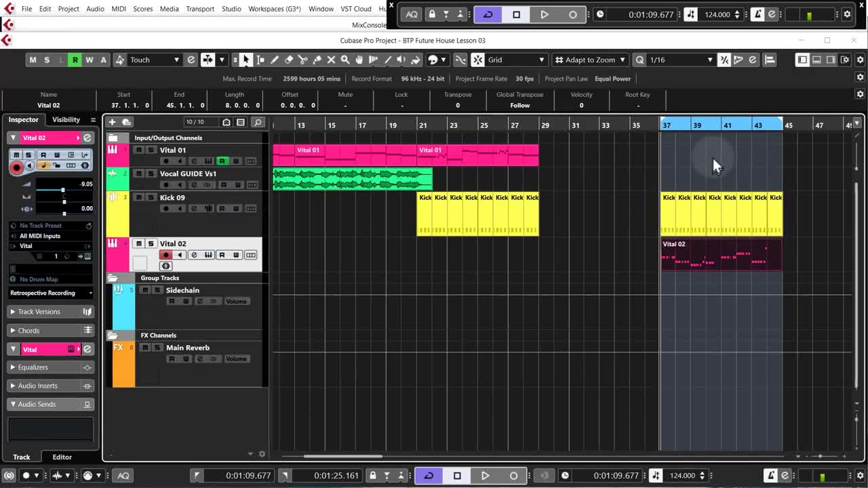Toggle global Read automation R button
Image resolution: width=868 pixels, height=488 pixels.
pyautogui.click(x=75, y=60)
